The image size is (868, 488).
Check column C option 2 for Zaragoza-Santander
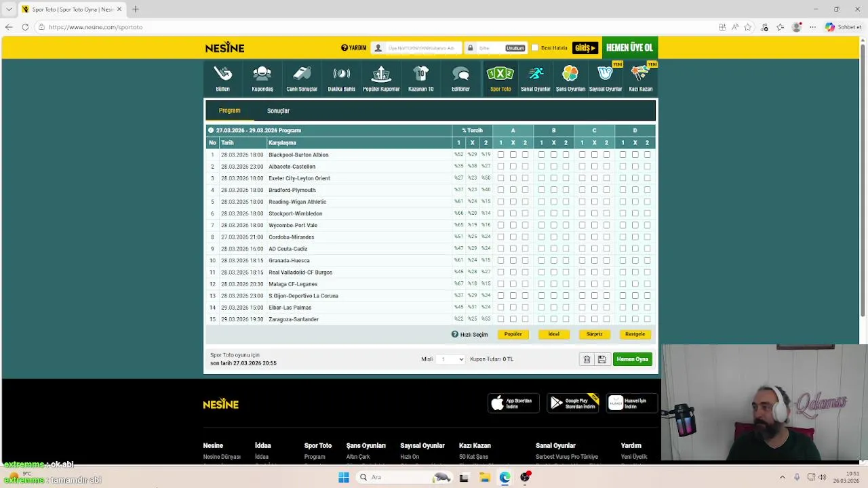point(606,319)
